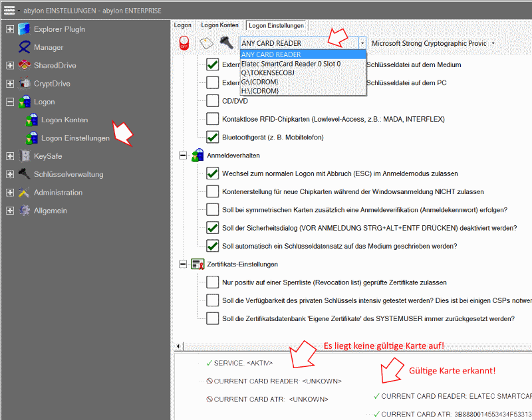Viewport: 532px width, 420px height.
Task: Enable Kontaktlose RFID-Chipkarten checkbox
Action: coord(212,119)
